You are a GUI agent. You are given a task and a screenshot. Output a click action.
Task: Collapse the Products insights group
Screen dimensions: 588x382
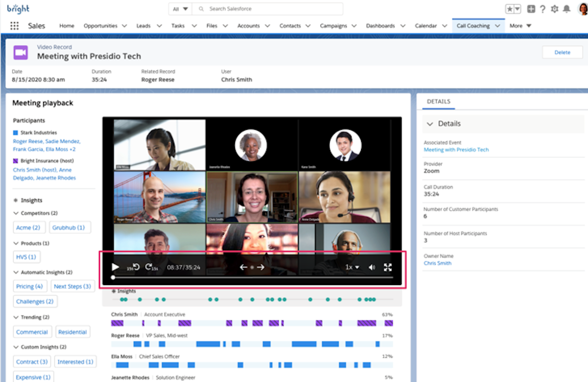(x=16, y=243)
